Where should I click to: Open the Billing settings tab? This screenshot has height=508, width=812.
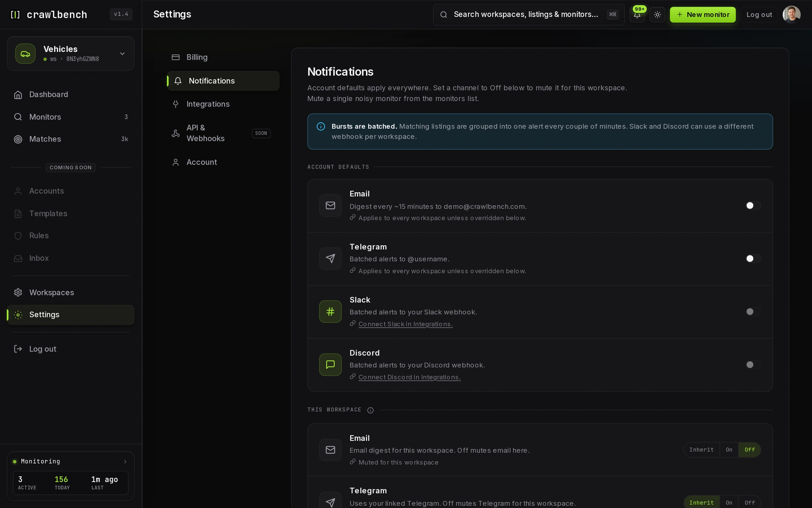[x=223, y=58]
